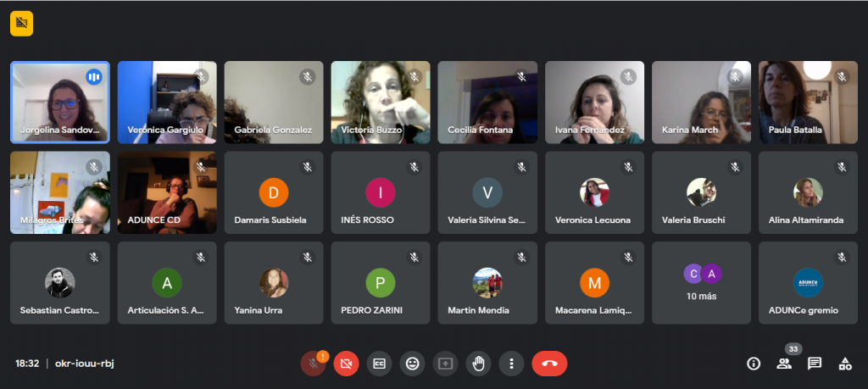This screenshot has height=389, width=868.
Task: Select the ADUNCe gremio tile
Action: [x=808, y=283]
